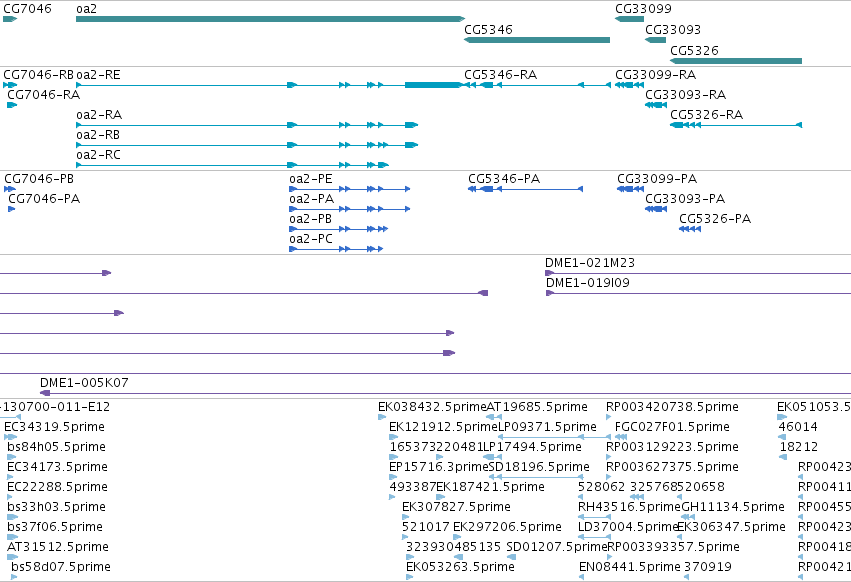Select BAC clone DME1-019I09
851x582 pixels.
(x=588, y=283)
